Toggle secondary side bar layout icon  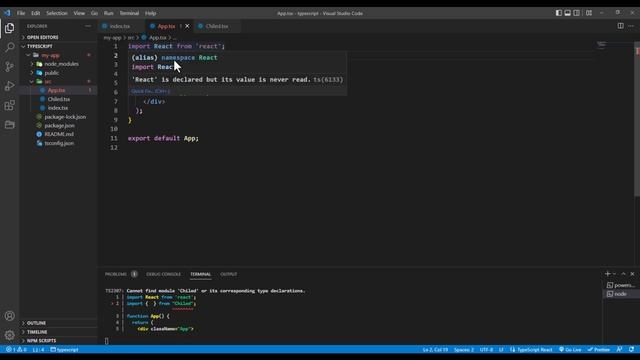576,13
